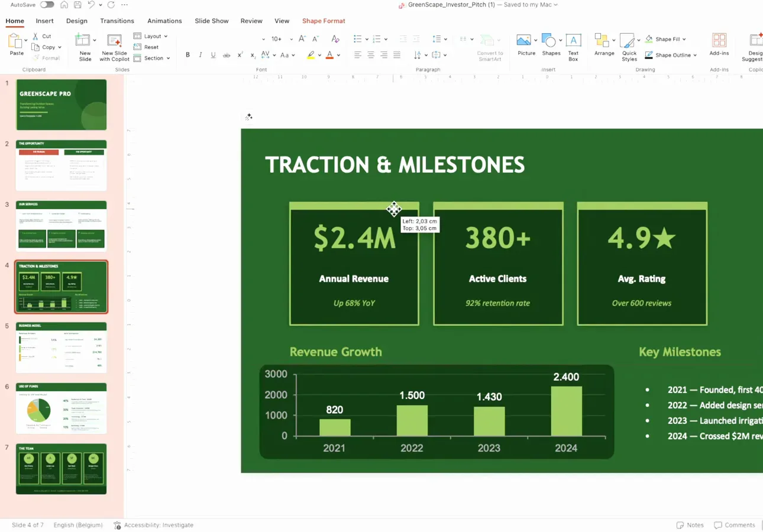The width and height of the screenshot is (763, 532).
Task: Toggle the AutoSave switch
Action: point(47,5)
